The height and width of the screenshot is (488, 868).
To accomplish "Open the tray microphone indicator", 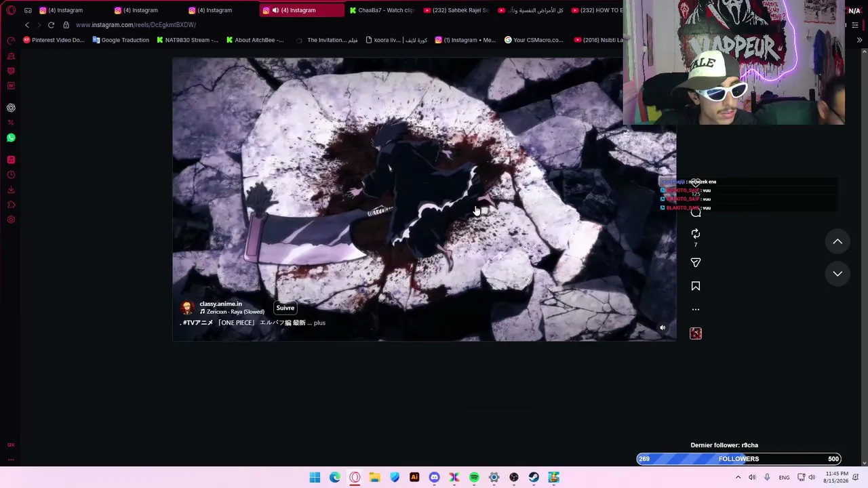I will 767,477.
